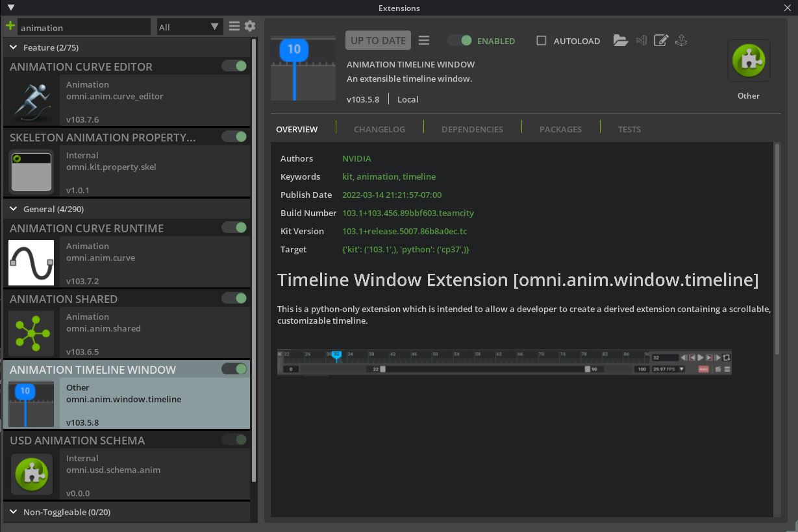Click Kit Version '103.1+release.5007.86b8a0ec.tc'
The width and height of the screenshot is (798, 532).
tap(405, 231)
